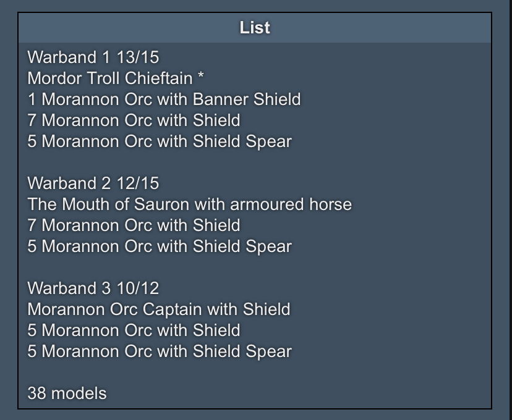512x420 pixels.
Task: Select the Warband 1 13/15 heading
Action: [x=93, y=57]
